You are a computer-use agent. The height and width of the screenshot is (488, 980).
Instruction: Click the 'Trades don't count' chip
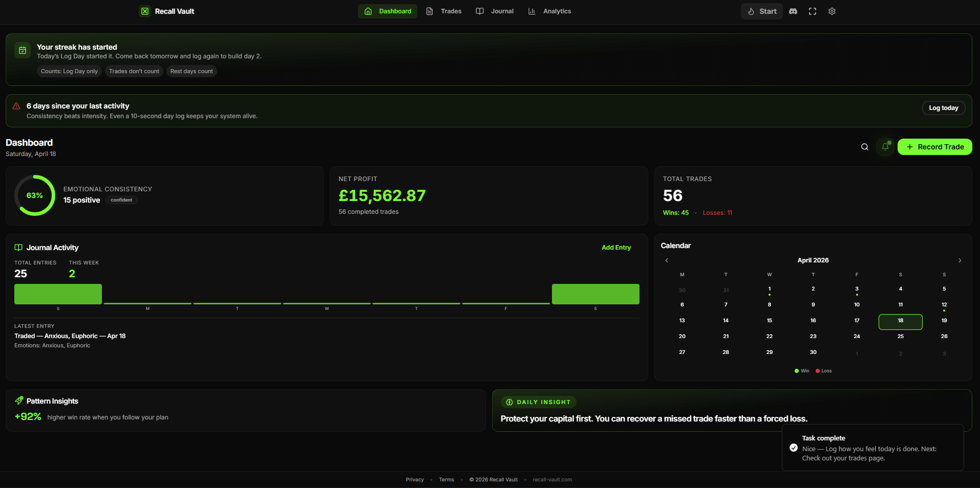[134, 71]
